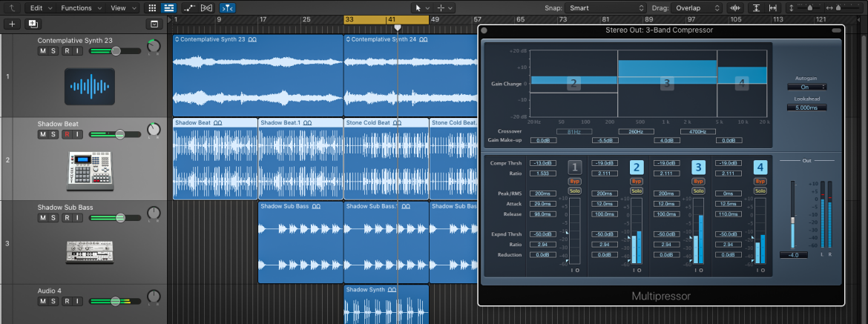
Task: Toggle the automation curve icon
Action: [189, 8]
